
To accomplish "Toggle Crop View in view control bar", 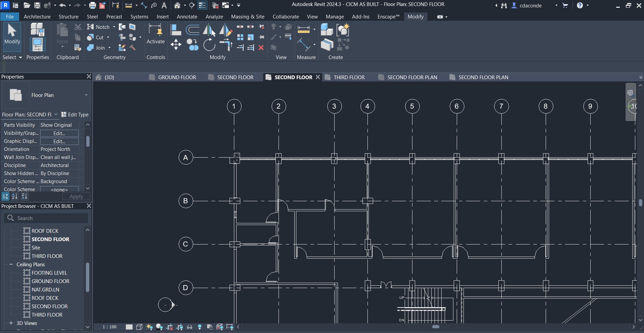I will point(170,327).
